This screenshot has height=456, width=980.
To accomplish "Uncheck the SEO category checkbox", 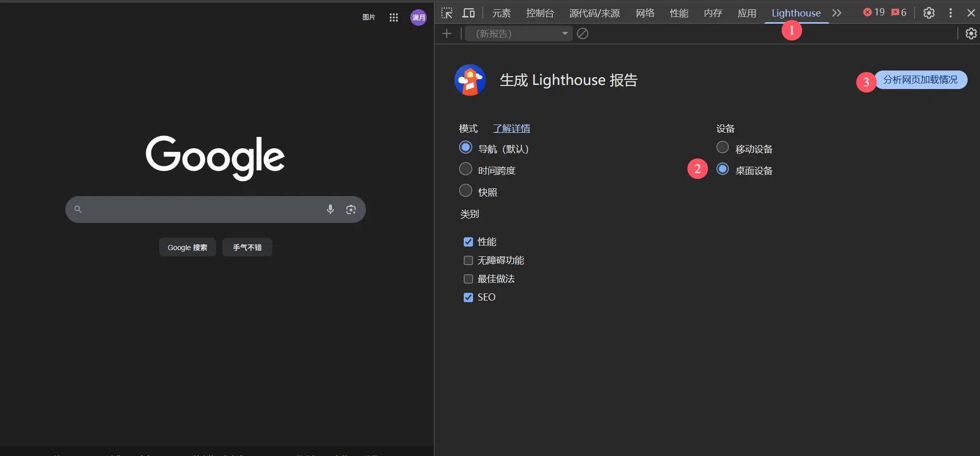I will click(468, 297).
